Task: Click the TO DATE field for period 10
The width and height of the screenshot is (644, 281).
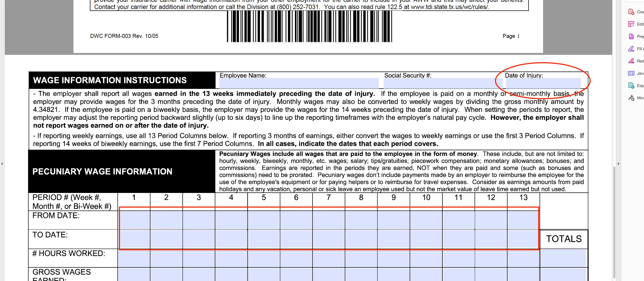Action: point(426,239)
